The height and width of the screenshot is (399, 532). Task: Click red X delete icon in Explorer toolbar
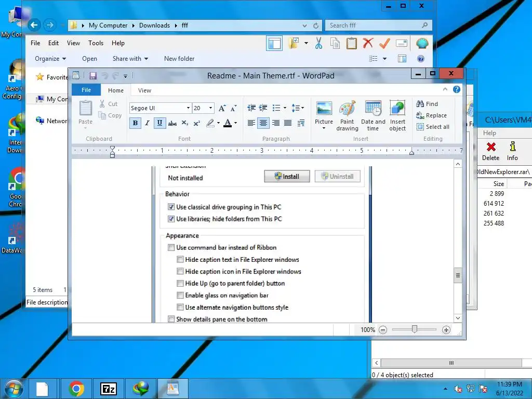[x=368, y=43]
